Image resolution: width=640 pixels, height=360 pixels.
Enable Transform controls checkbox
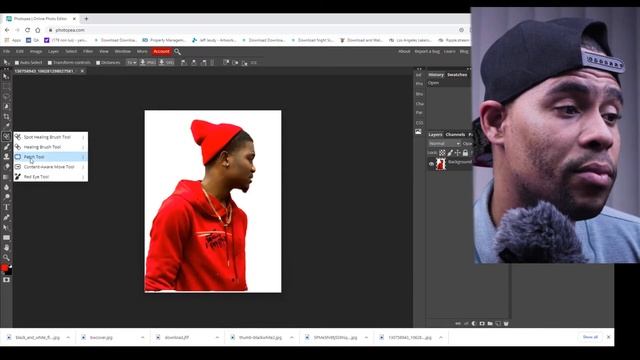[50, 63]
